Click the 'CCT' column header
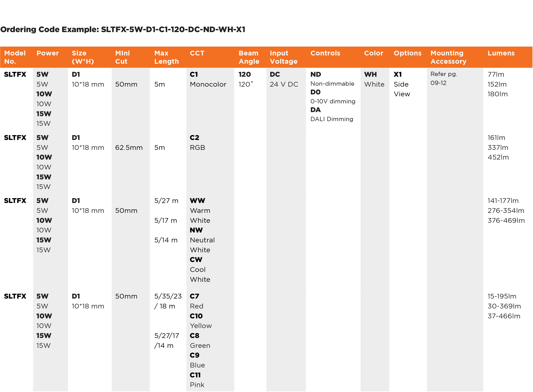533x392 pixels. [197, 53]
